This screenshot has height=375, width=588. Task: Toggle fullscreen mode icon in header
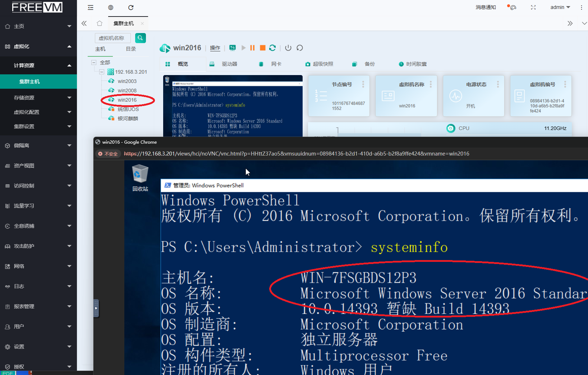pos(533,8)
